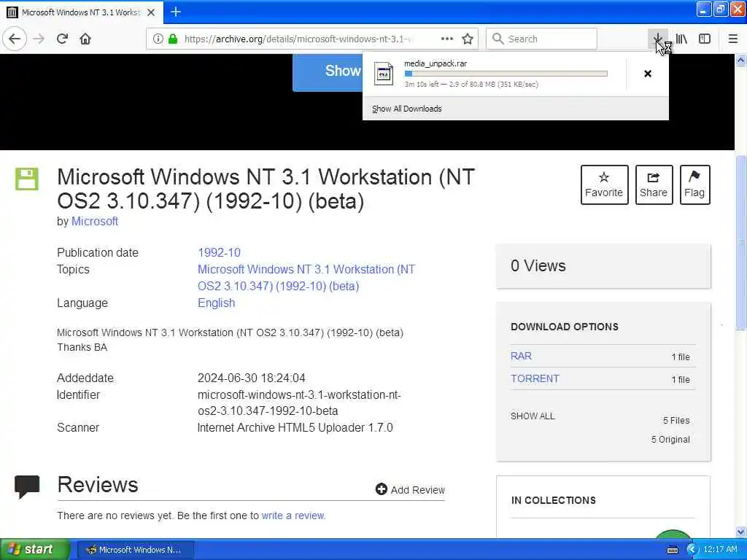
Task: Share this archive item
Action: click(654, 184)
